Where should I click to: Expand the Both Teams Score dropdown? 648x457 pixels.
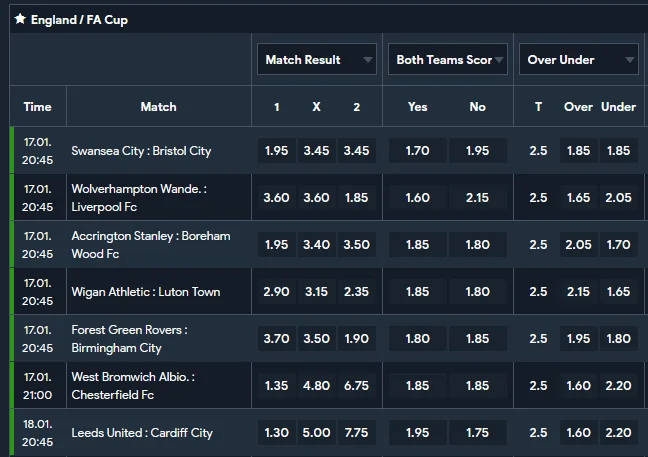[x=447, y=60]
